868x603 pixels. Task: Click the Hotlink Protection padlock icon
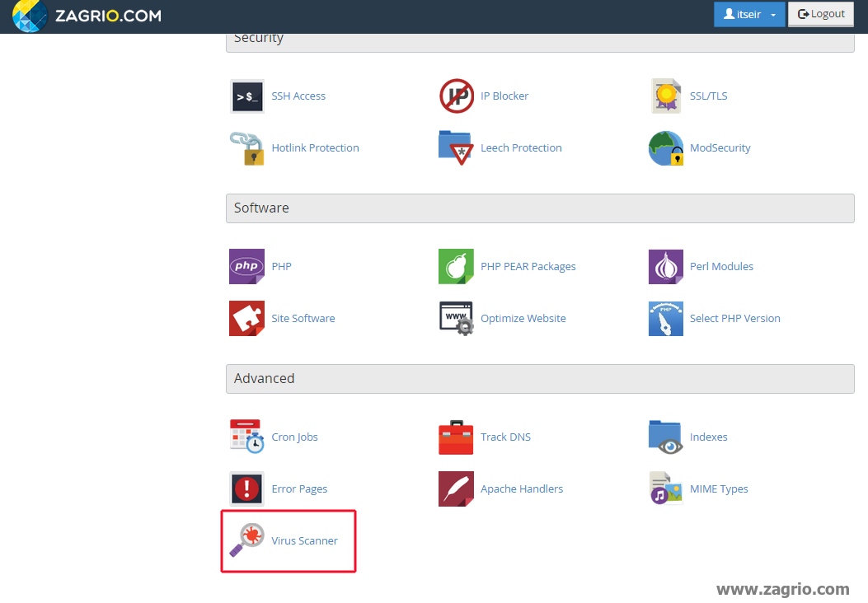click(247, 148)
